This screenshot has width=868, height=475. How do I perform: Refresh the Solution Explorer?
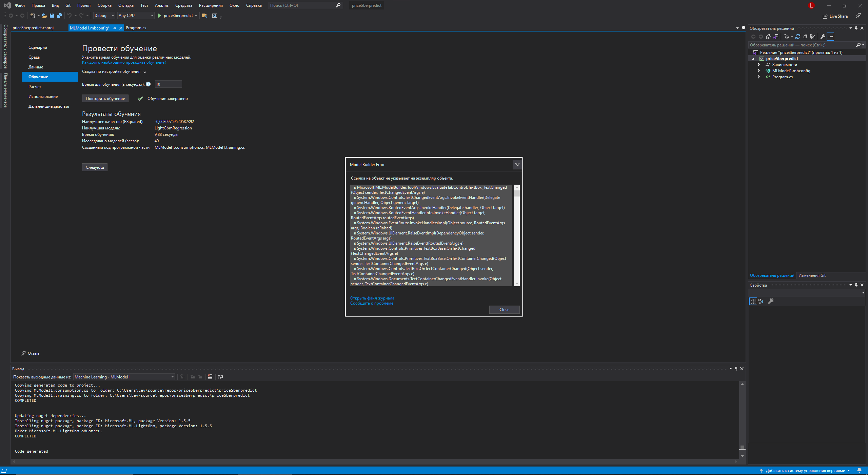(x=798, y=37)
